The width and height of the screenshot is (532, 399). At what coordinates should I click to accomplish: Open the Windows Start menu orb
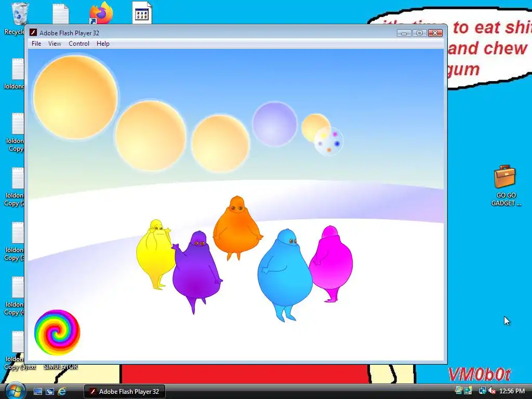[x=15, y=391]
